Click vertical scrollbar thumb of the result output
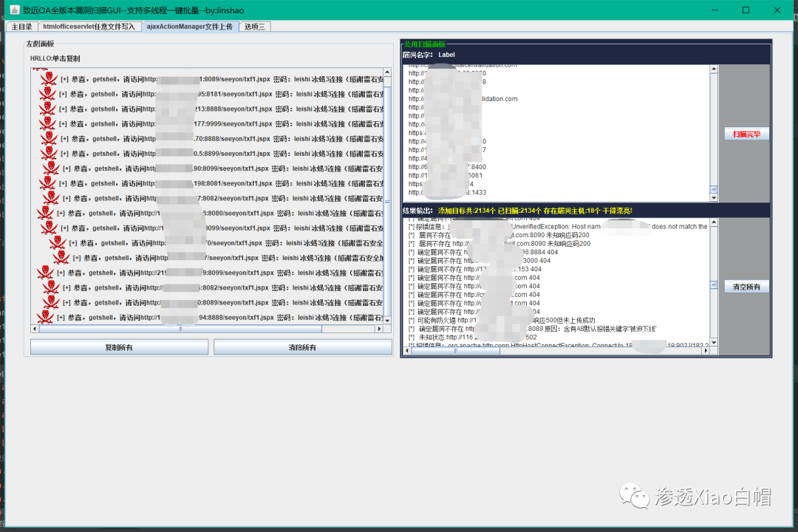 [714, 284]
